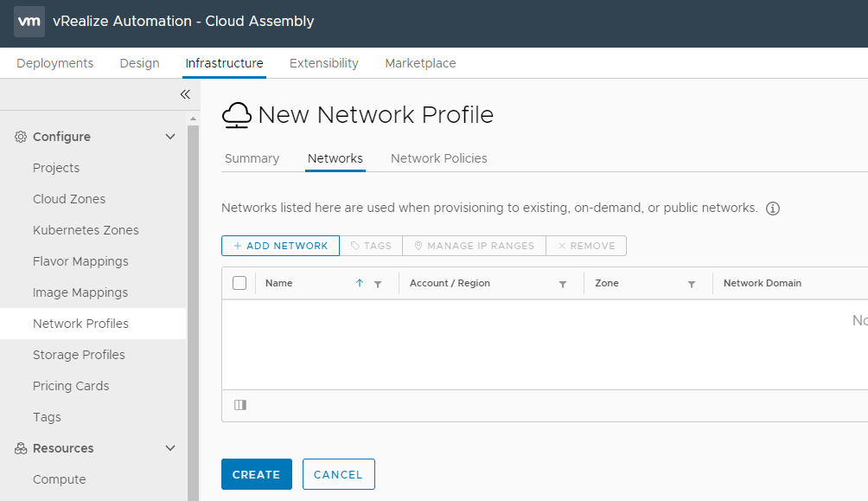868x501 pixels.
Task: Click the VMware vm logo icon
Action: [29, 22]
